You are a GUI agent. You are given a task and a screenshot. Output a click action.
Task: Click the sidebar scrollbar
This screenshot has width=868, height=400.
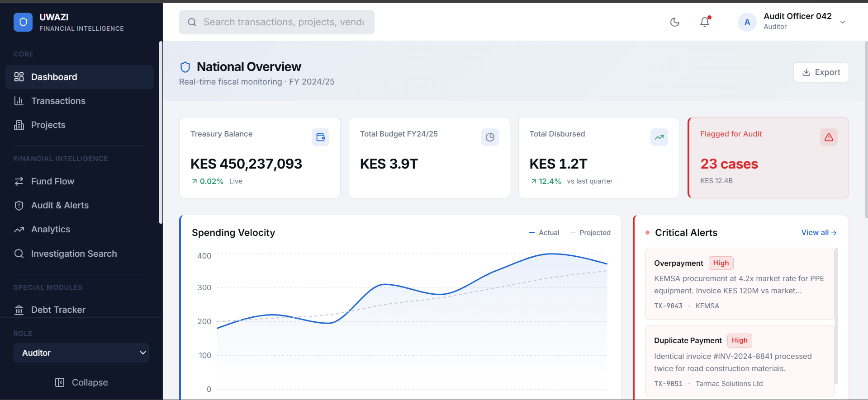[161, 132]
